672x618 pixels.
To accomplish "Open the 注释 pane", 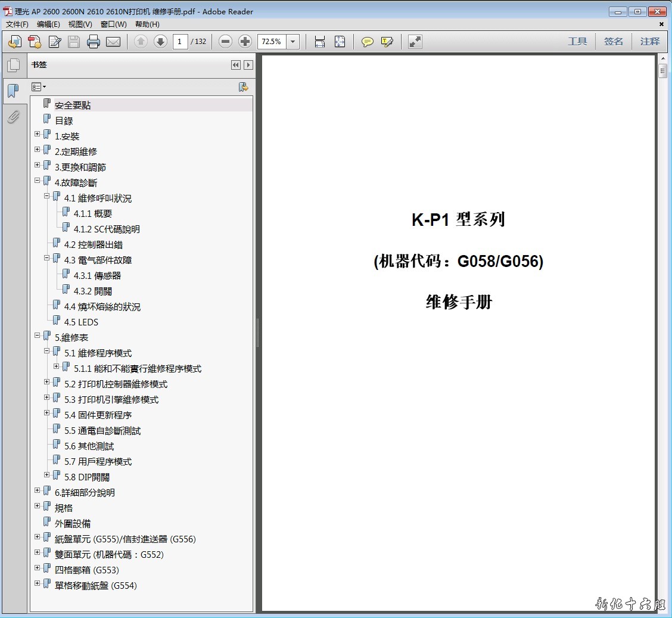I will click(x=650, y=42).
